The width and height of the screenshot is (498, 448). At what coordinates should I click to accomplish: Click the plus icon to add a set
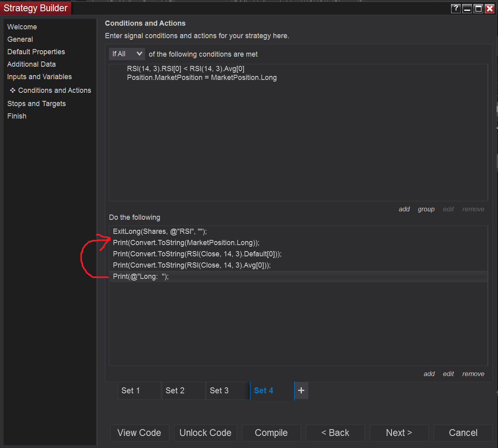pos(301,391)
